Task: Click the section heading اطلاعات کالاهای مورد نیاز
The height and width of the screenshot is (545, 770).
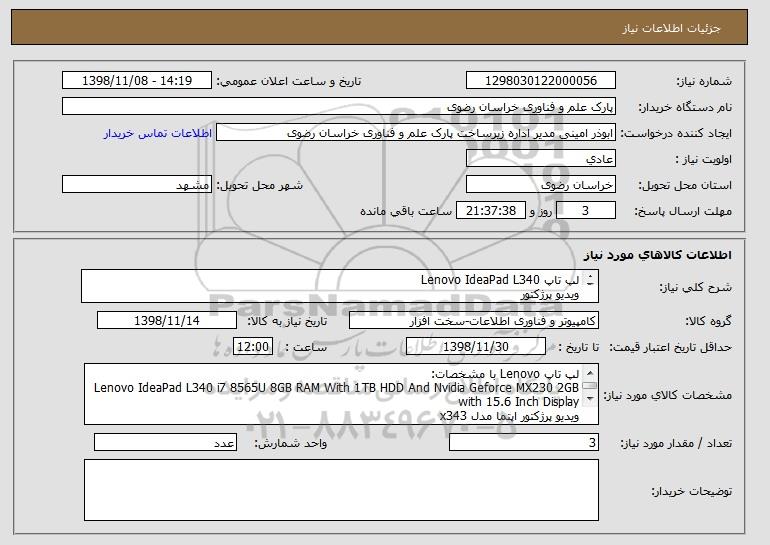Action: click(x=657, y=255)
